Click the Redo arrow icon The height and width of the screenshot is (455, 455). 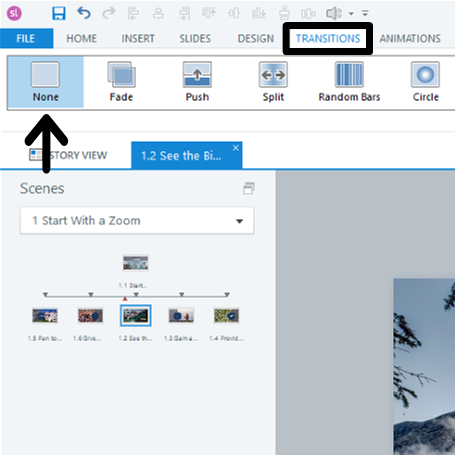(x=109, y=13)
